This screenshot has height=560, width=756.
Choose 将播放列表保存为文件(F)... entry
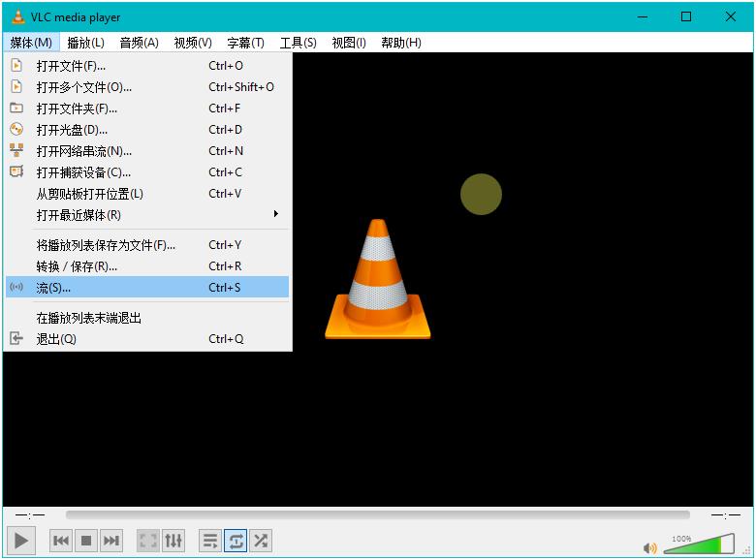pyautogui.click(x=147, y=245)
